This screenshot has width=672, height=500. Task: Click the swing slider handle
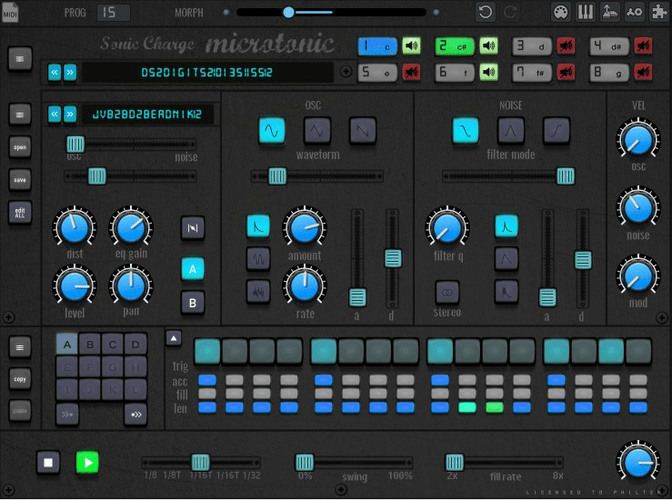pos(305,462)
